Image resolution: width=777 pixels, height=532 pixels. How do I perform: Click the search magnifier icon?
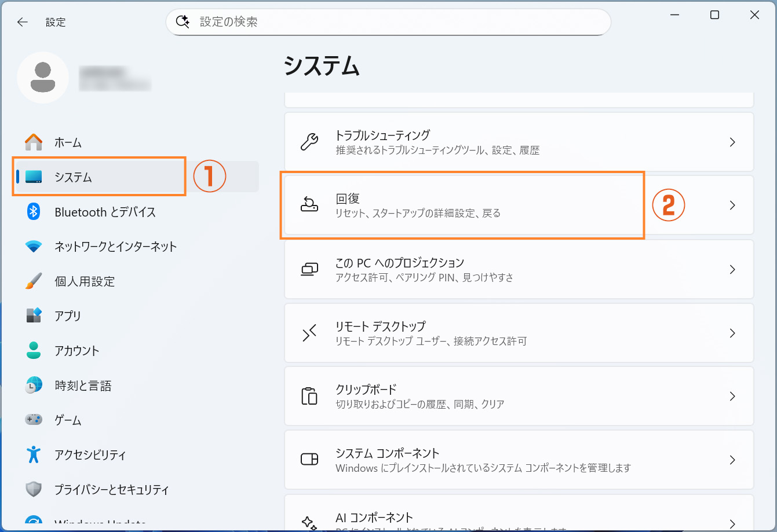[x=183, y=22]
